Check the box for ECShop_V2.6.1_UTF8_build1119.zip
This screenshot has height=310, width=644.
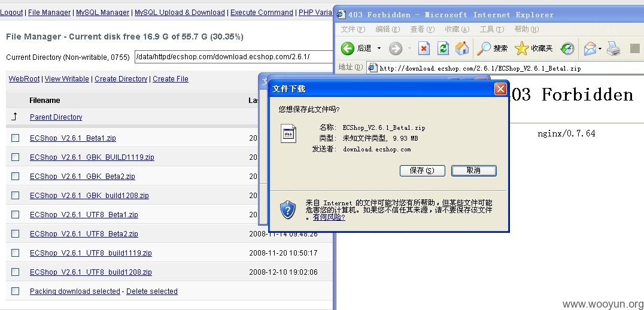[15, 253]
